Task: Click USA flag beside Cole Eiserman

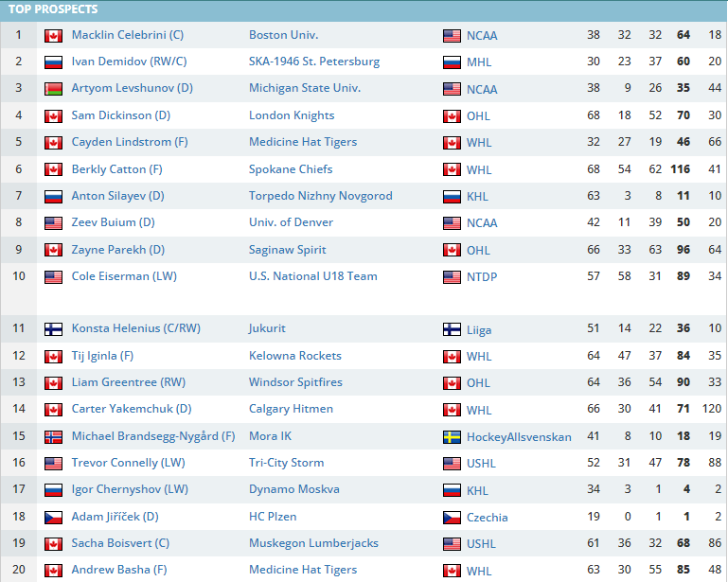Action: click(53, 277)
